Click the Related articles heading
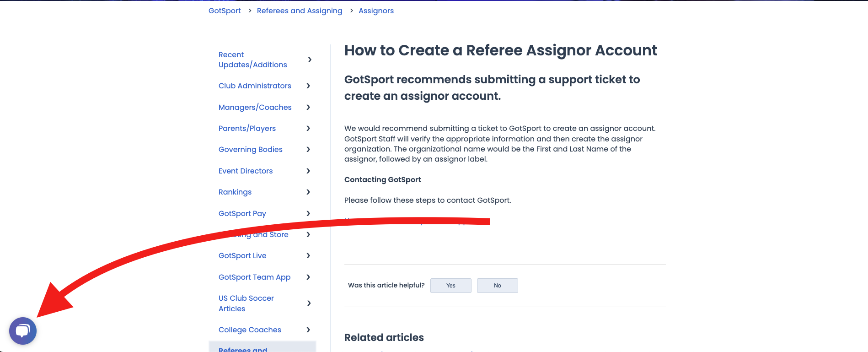Image resolution: width=868 pixels, height=352 pixels. pyautogui.click(x=384, y=337)
